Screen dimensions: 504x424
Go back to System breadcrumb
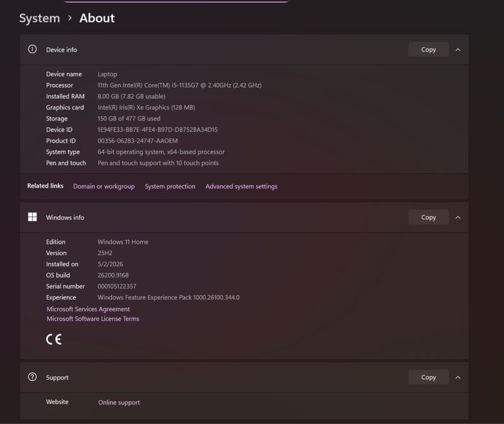(39, 18)
